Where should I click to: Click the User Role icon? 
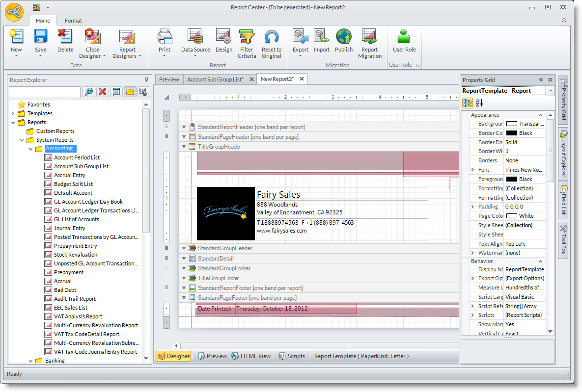click(x=404, y=37)
